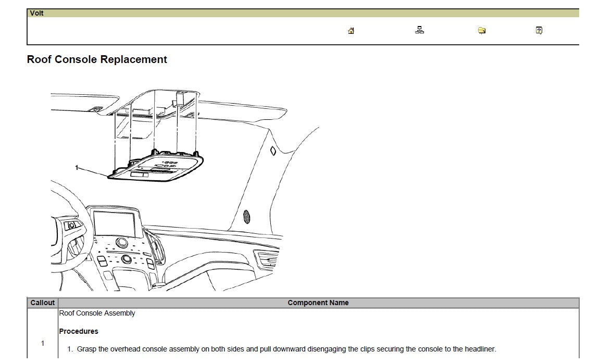Click the Volt header bar text
The width and height of the screenshot is (600, 364).
point(37,13)
